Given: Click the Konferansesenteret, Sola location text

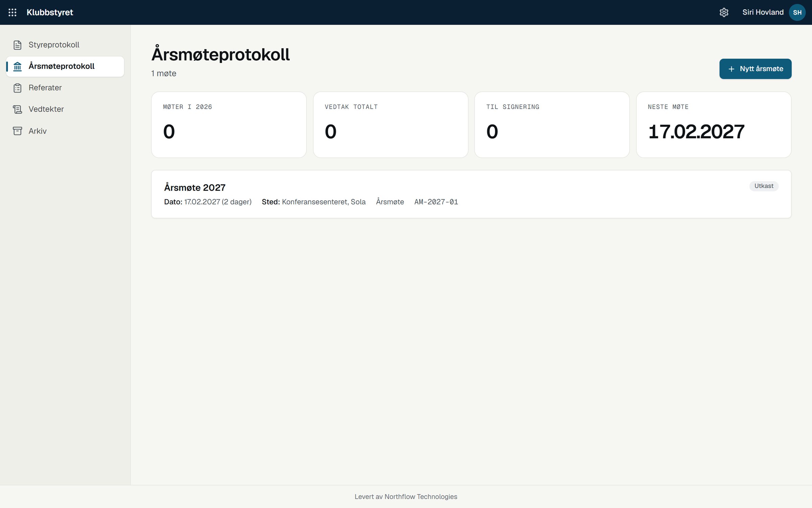Looking at the screenshot, I should click(x=323, y=202).
